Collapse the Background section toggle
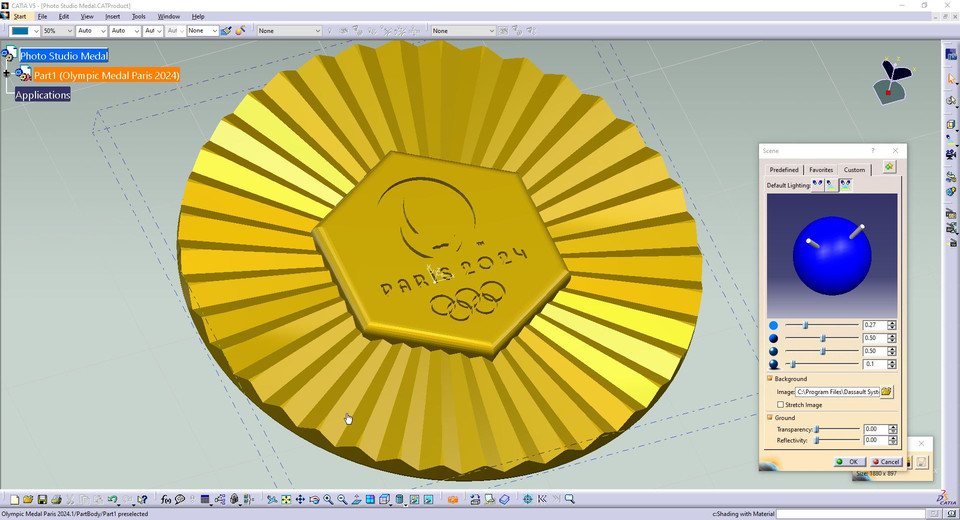Image resolution: width=960 pixels, height=520 pixels. click(770, 379)
